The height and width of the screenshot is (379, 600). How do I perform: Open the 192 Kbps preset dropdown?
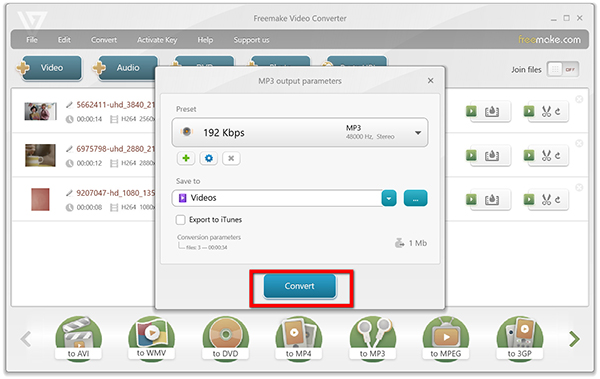pos(300,132)
